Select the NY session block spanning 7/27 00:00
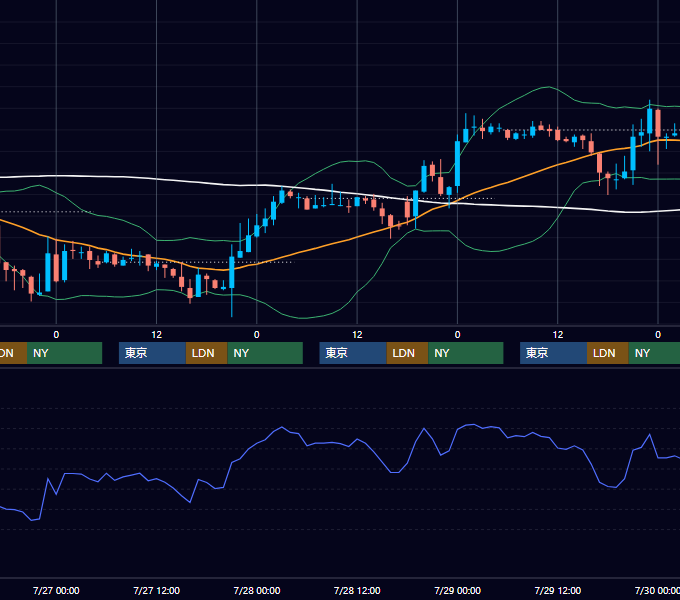This screenshot has height=600, width=680. 64,353
